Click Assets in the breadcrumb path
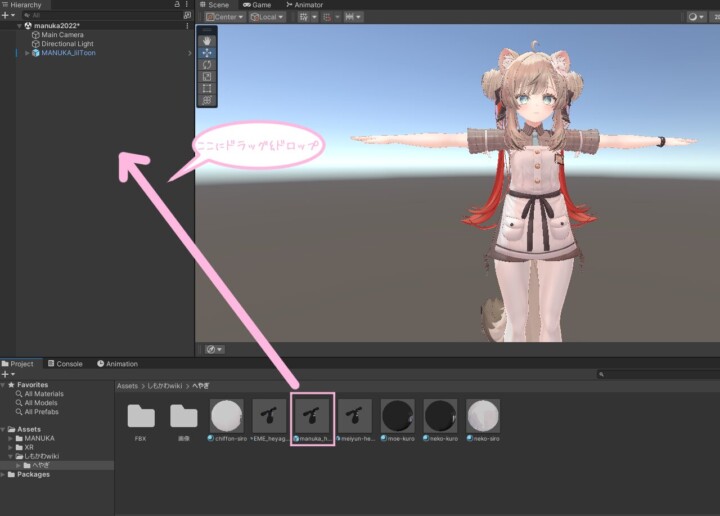The width and height of the screenshot is (720, 516). coord(127,386)
